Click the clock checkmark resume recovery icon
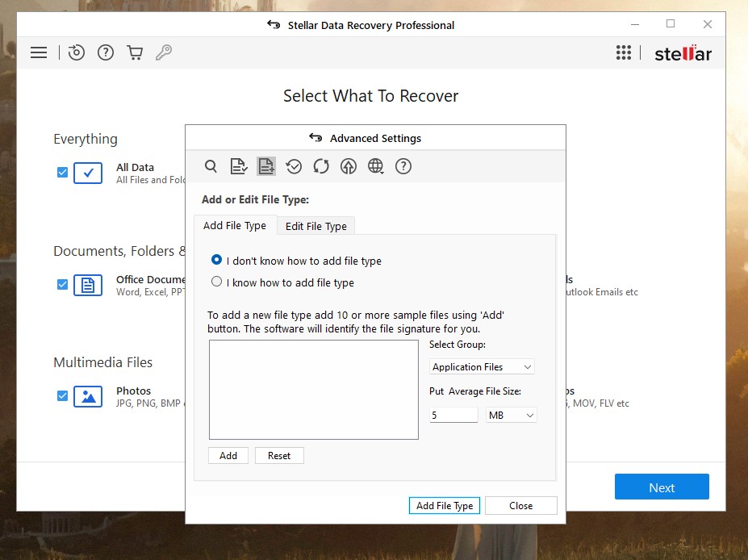 pyautogui.click(x=294, y=166)
